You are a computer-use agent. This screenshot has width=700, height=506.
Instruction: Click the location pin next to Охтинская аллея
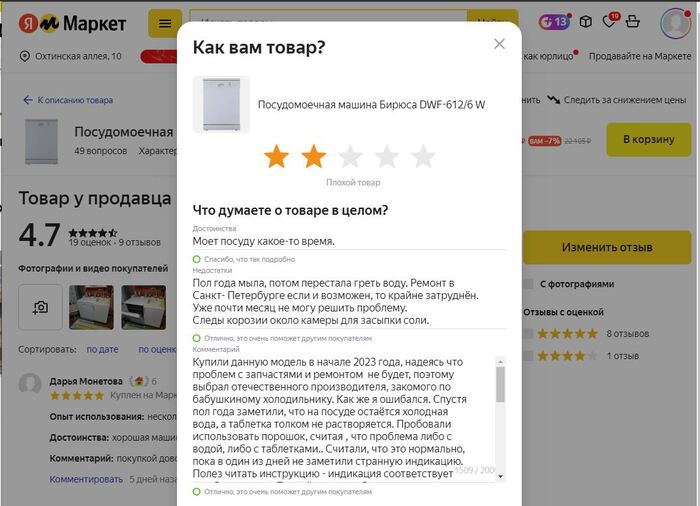tap(25, 56)
